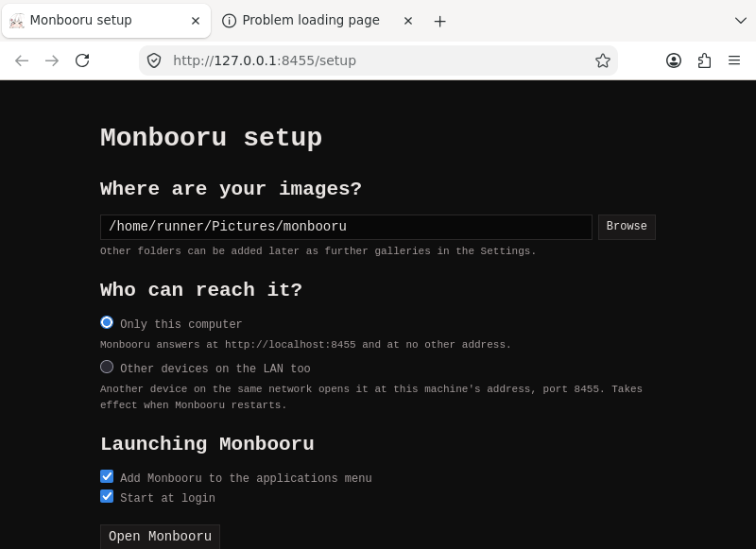Click the label Add Monbooru to the applications menu

(246, 478)
